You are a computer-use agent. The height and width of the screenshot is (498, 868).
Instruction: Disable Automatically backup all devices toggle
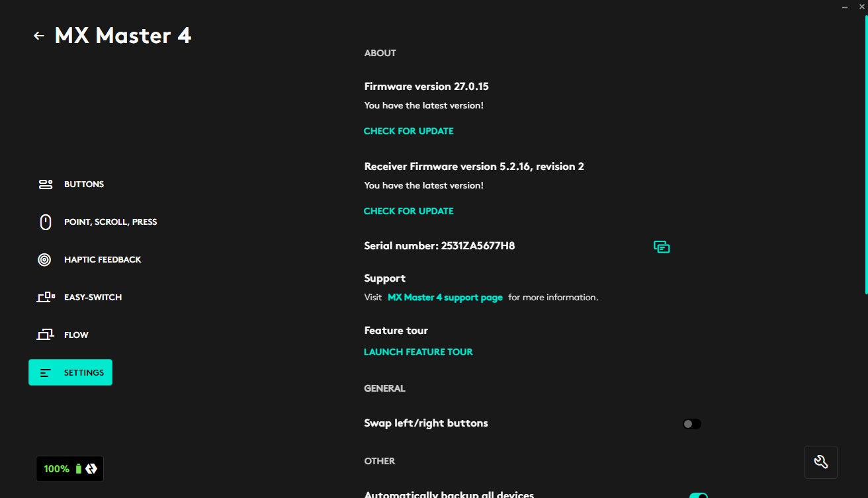[699, 495]
